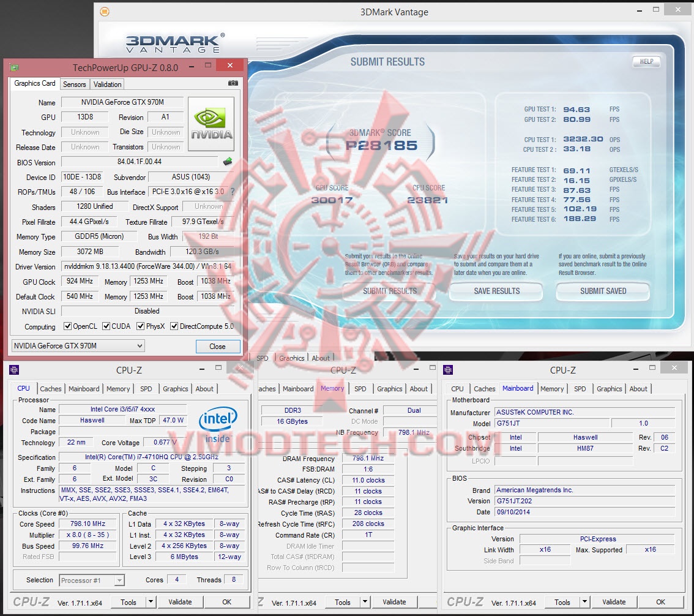The image size is (694, 616).
Task: Click the Intel inside logo in CPU-Z
Action: 218,425
